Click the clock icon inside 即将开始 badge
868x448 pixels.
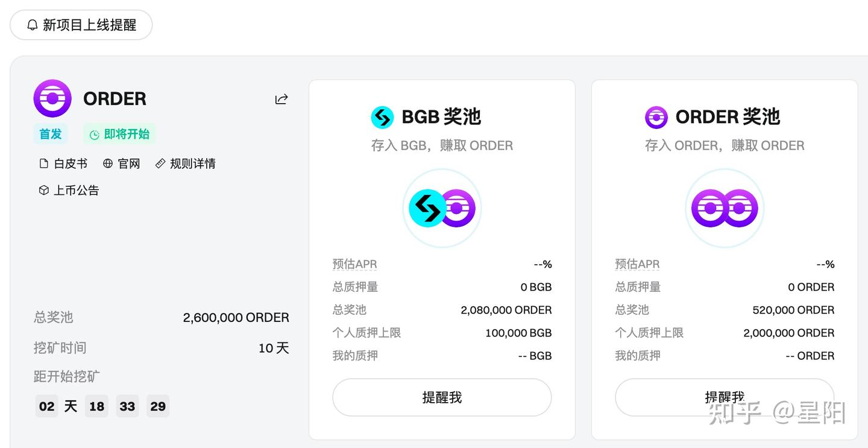coord(95,134)
